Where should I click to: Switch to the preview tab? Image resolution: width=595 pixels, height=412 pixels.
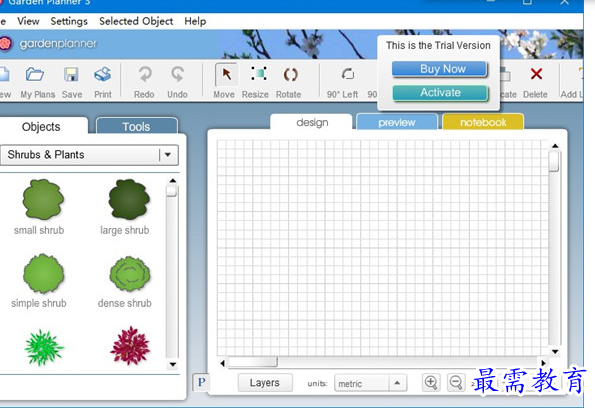click(x=397, y=122)
